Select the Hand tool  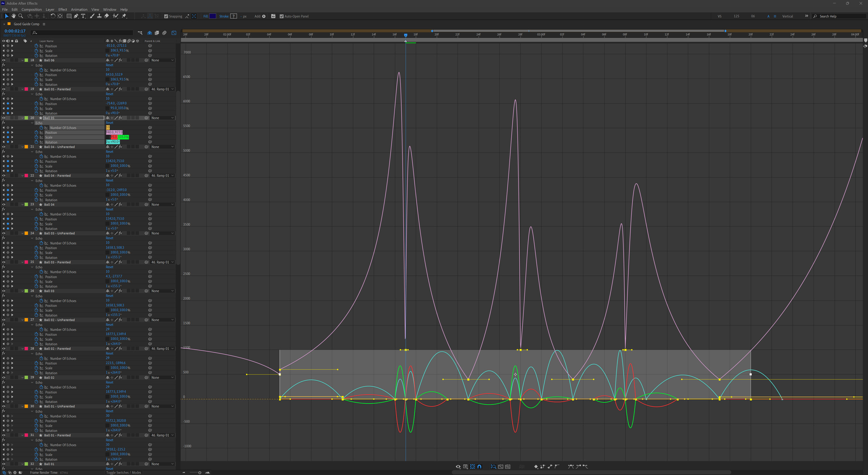pos(14,16)
